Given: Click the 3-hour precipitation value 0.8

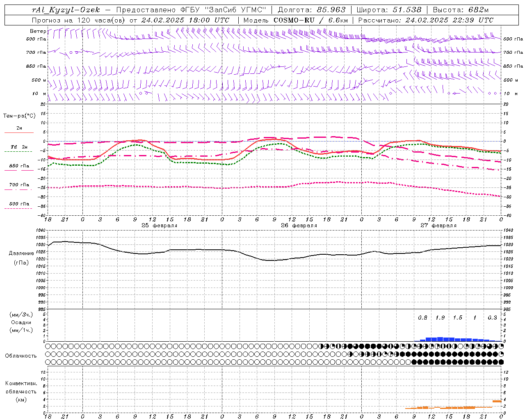Looking at the screenshot, I should click(x=422, y=318).
